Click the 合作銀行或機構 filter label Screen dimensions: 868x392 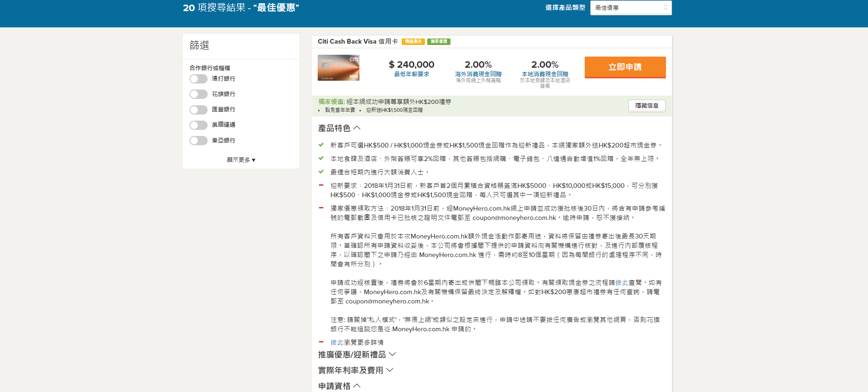210,68
